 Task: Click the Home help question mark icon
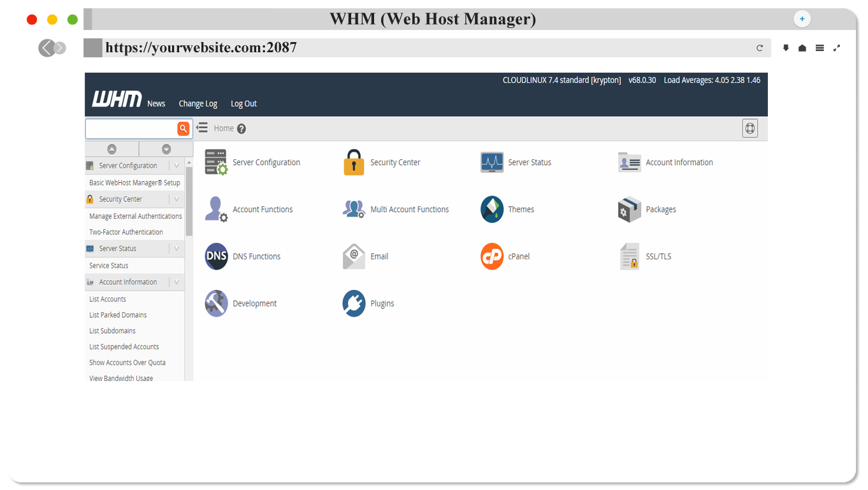tap(242, 129)
